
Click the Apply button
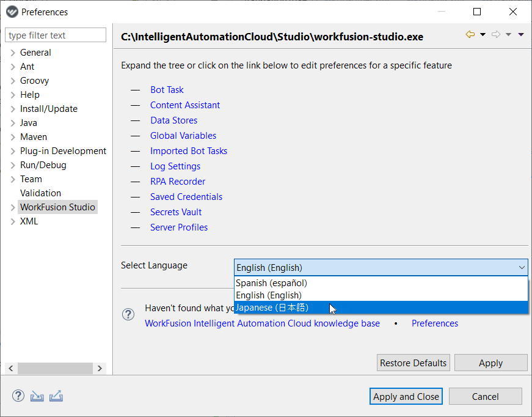tap(490, 363)
